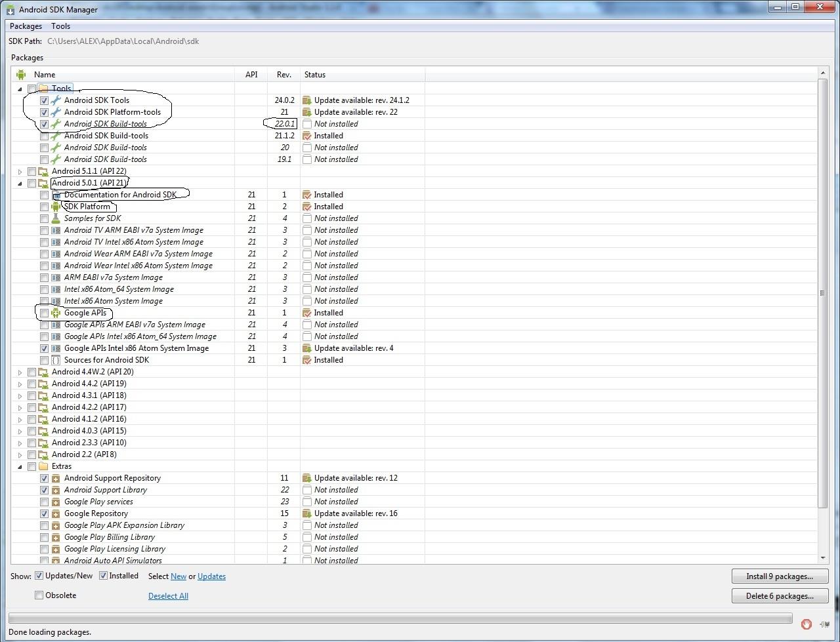Click the Android Support Repository package icon
Screen dimensions: 840x642
[56, 478]
